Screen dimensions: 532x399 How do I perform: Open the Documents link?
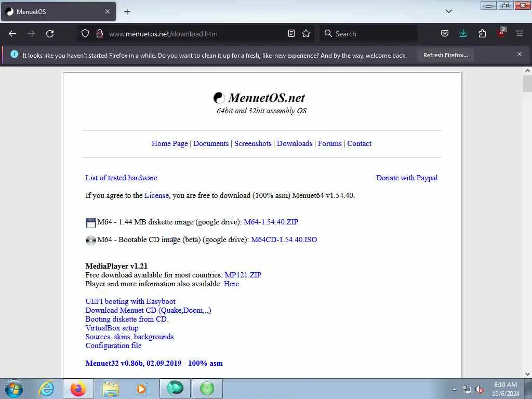[x=211, y=143]
